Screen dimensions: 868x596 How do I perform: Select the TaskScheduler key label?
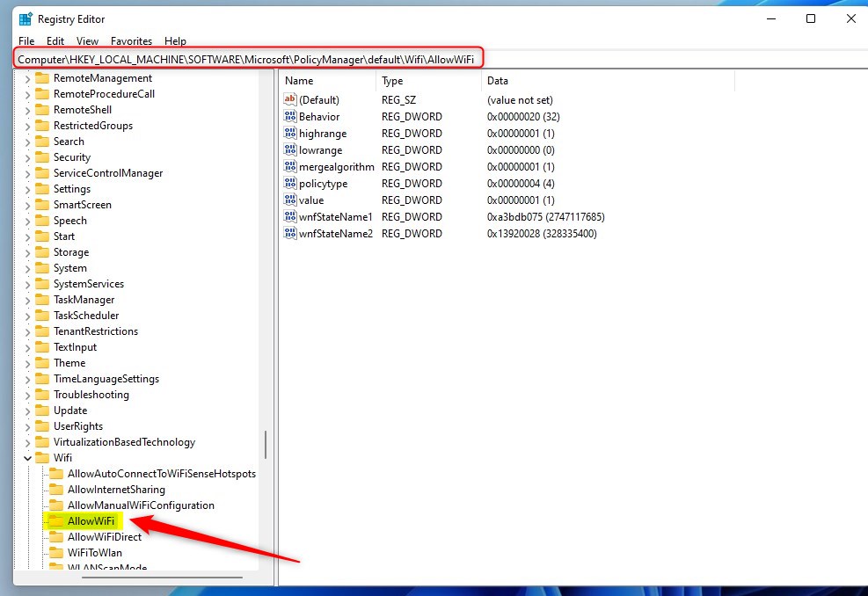point(86,316)
